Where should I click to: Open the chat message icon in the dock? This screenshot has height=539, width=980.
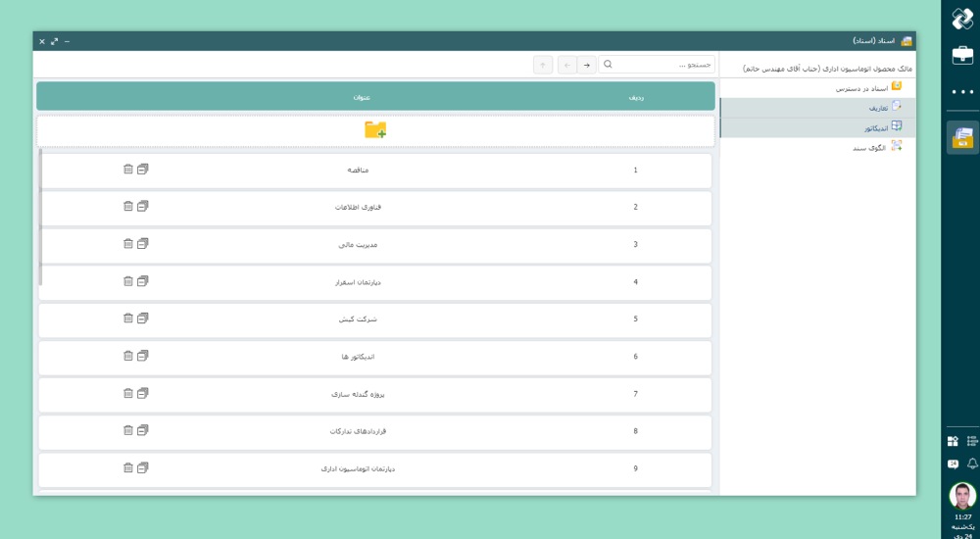pyautogui.click(x=953, y=464)
